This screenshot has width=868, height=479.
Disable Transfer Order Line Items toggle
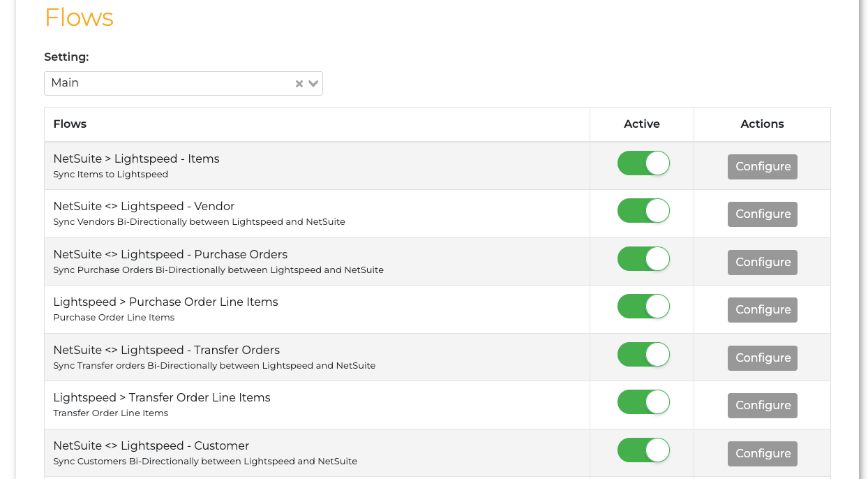[x=643, y=402]
